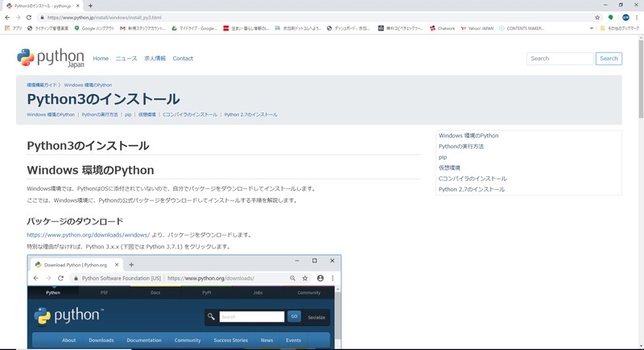This screenshot has width=644, height=350.
Task: Open Cコンパイラのインストール link under page title
Action: 190,114
